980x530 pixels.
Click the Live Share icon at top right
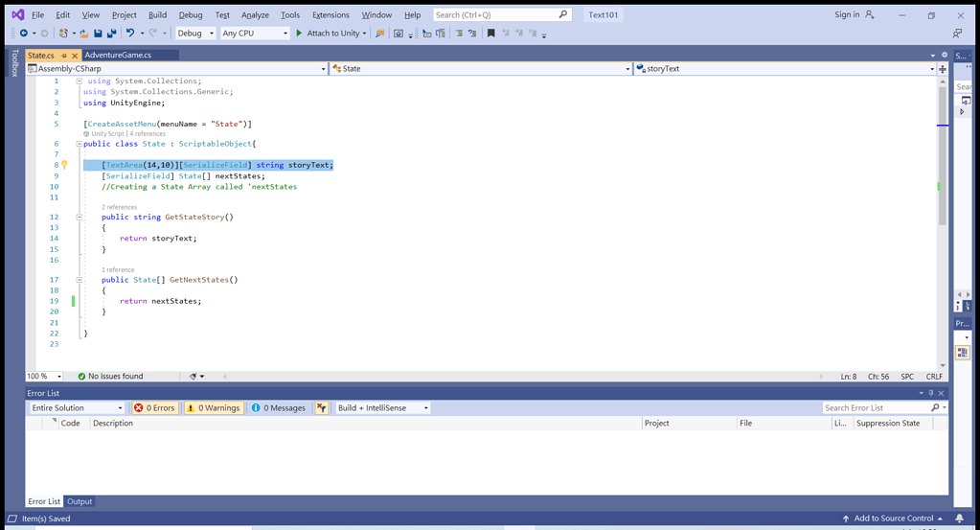pyautogui.click(x=957, y=34)
